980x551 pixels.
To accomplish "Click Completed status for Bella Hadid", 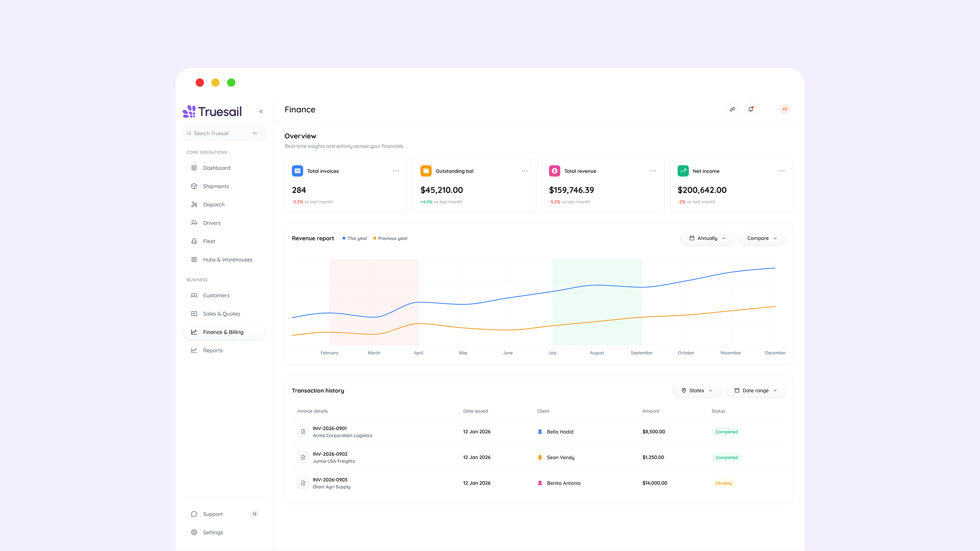I will (x=726, y=432).
